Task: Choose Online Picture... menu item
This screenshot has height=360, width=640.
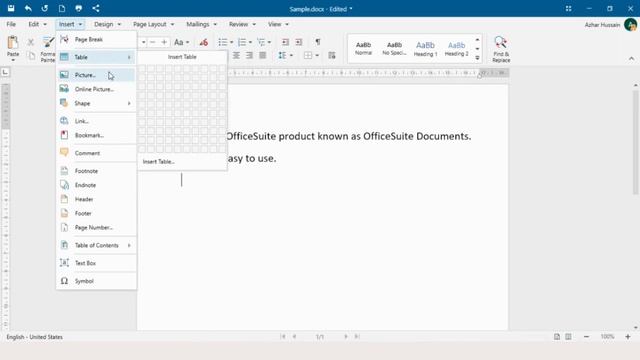Action: [96, 89]
